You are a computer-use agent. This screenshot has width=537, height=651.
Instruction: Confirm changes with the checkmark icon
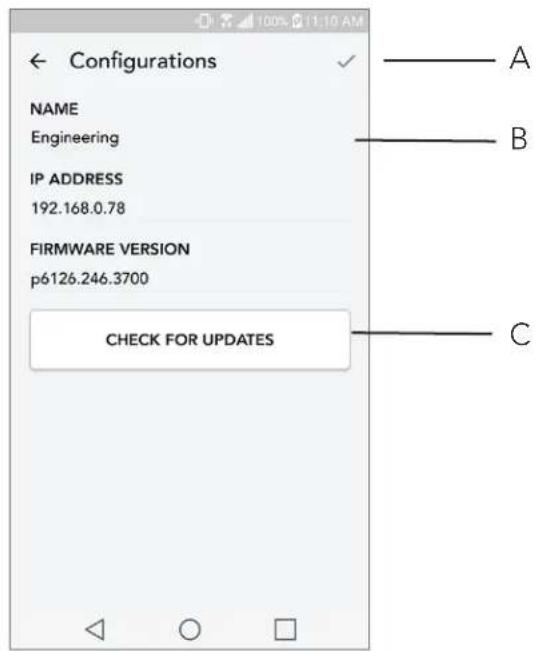[x=346, y=61]
